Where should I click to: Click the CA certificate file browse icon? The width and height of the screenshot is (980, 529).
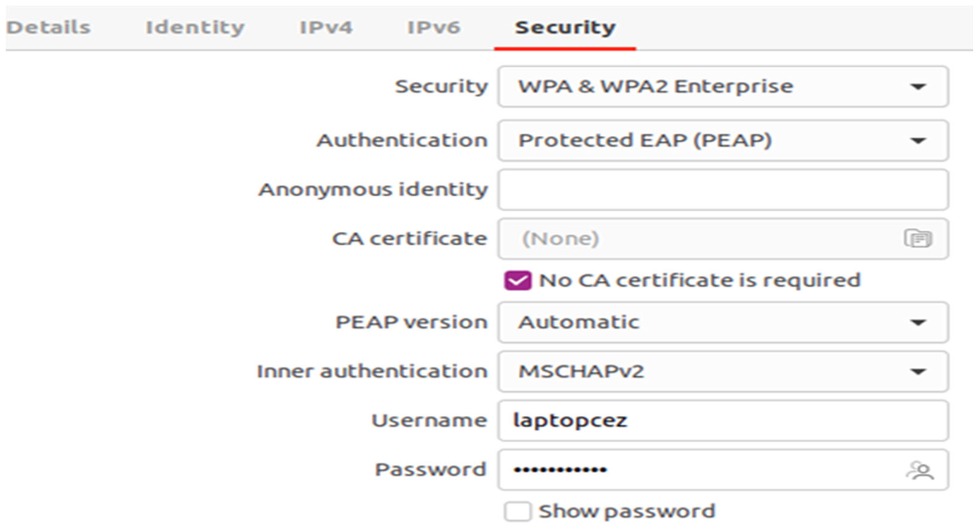tap(918, 239)
